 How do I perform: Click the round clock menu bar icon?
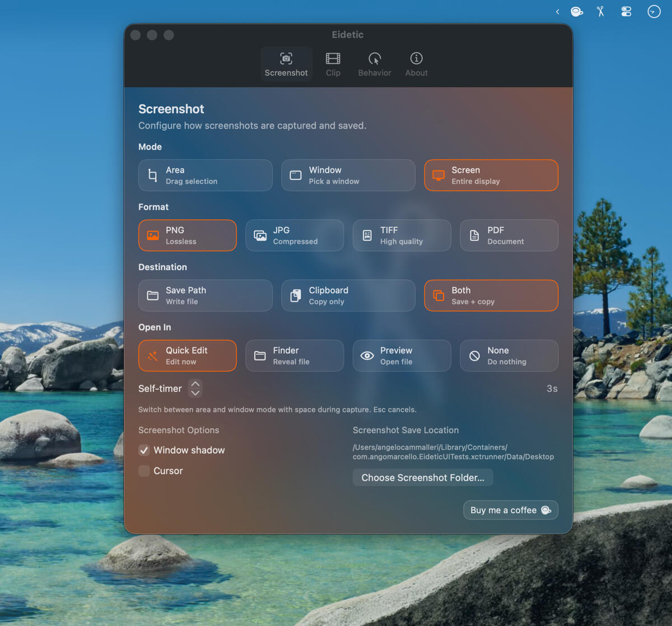pyautogui.click(x=654, y=11)
